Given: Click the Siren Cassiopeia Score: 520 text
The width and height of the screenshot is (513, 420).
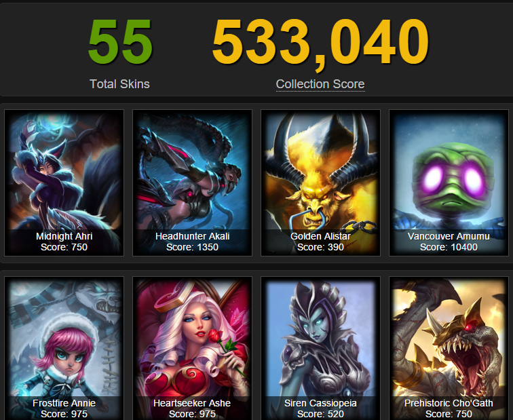Looking at the screenshot, I should coord(320,414).
